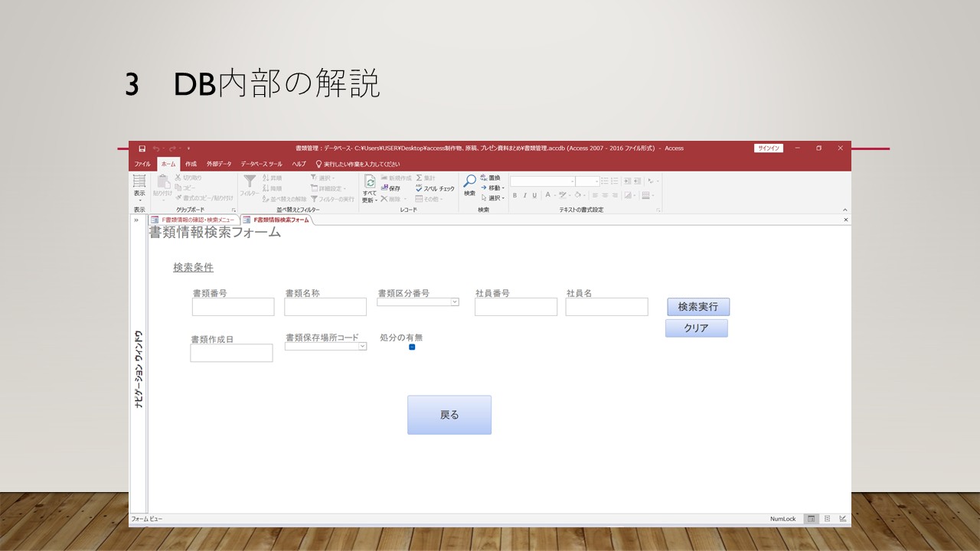Click the すべて更新 refresh icon
The image size is (980, 551).
(x=370, y=183)
